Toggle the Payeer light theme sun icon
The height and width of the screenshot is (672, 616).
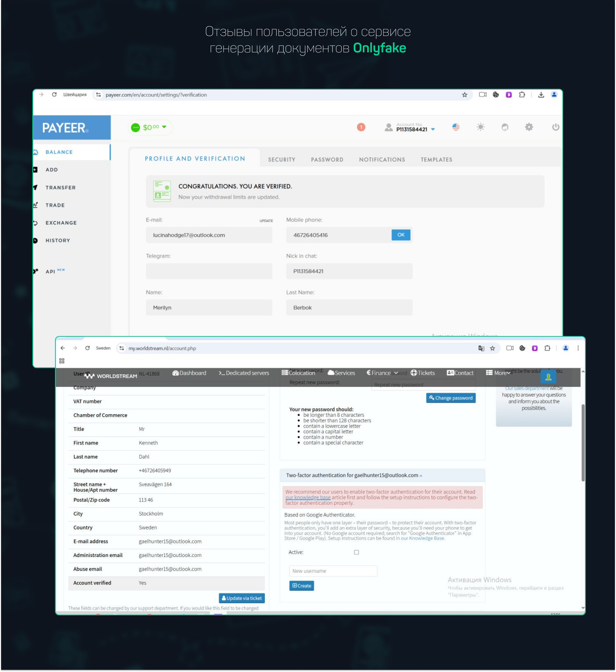480,127
